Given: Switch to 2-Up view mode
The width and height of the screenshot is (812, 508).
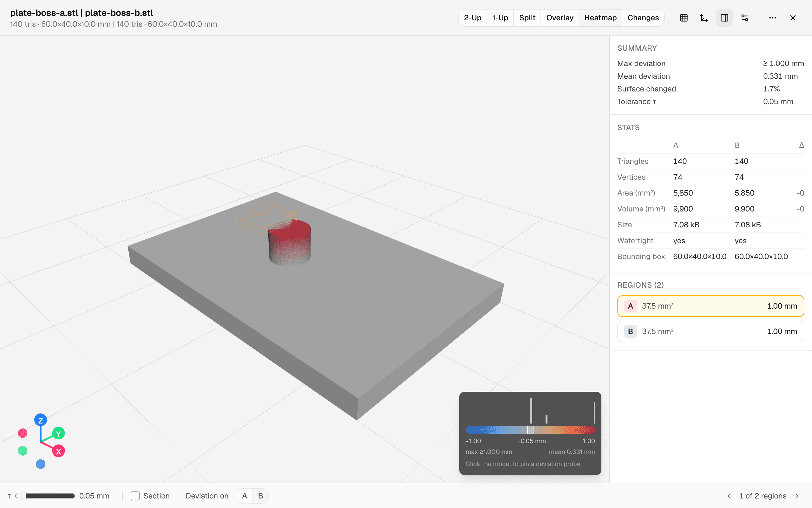Looking at the screenshot, I should click(472, 18).
